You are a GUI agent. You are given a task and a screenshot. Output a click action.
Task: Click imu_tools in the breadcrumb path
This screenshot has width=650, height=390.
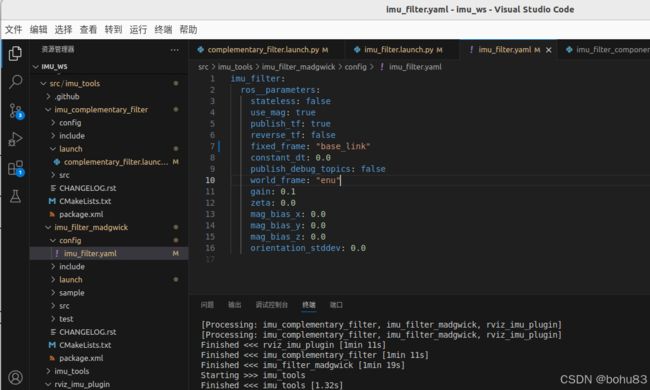(x=235, y=67)
